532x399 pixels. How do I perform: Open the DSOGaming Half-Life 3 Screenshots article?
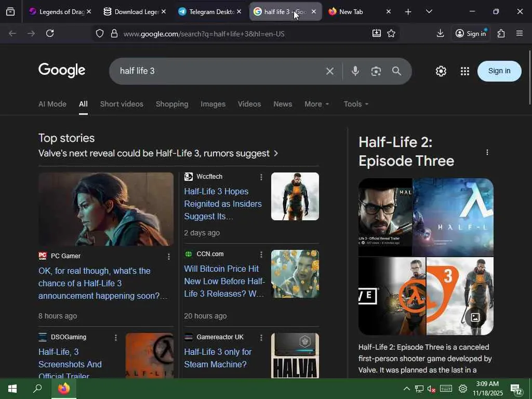click(70, 363)
